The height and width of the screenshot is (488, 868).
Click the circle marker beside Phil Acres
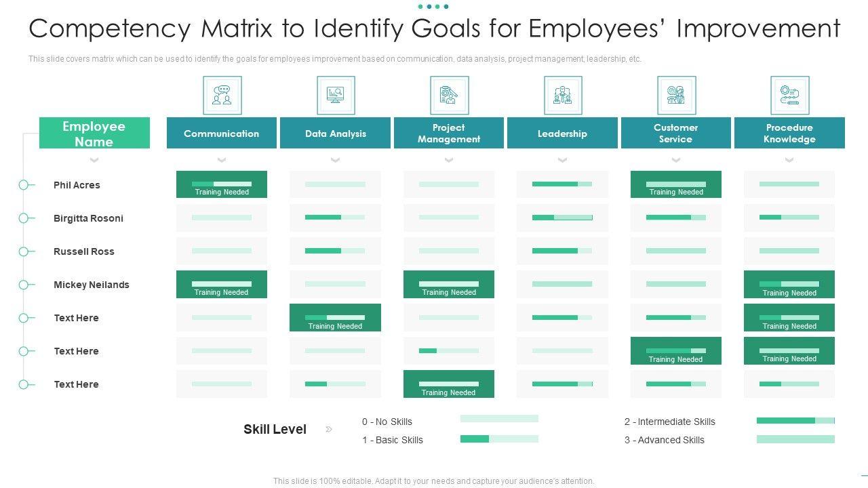pyautogui.click(x=24, y=185)
